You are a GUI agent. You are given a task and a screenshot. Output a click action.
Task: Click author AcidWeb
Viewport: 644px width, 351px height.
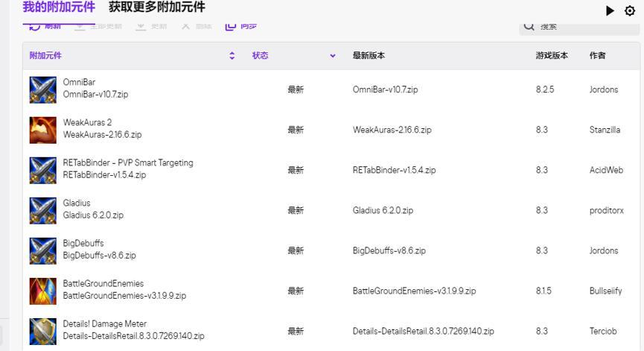606,170
